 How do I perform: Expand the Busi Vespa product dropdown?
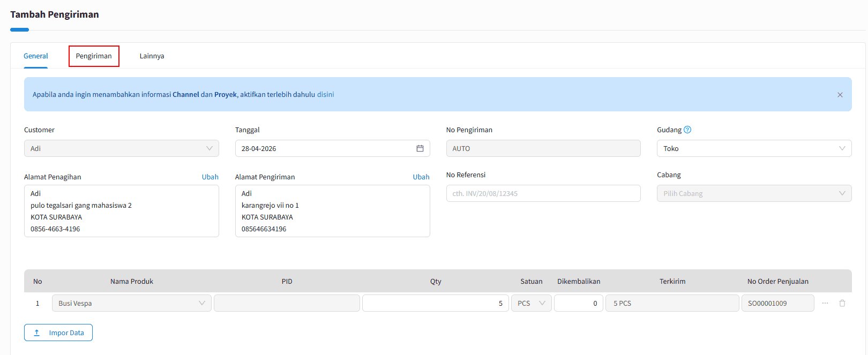pos(131,303)
